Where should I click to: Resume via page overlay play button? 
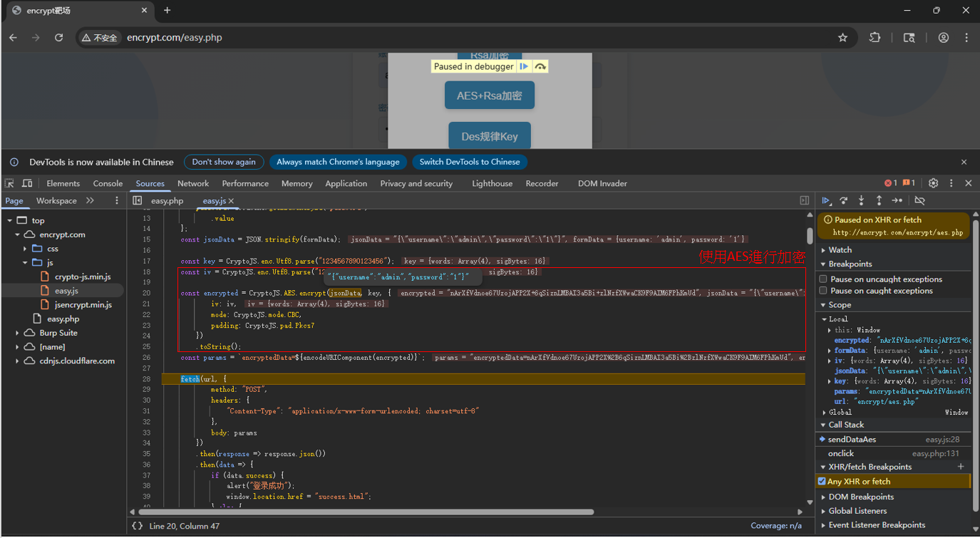[x=524, y=66]
